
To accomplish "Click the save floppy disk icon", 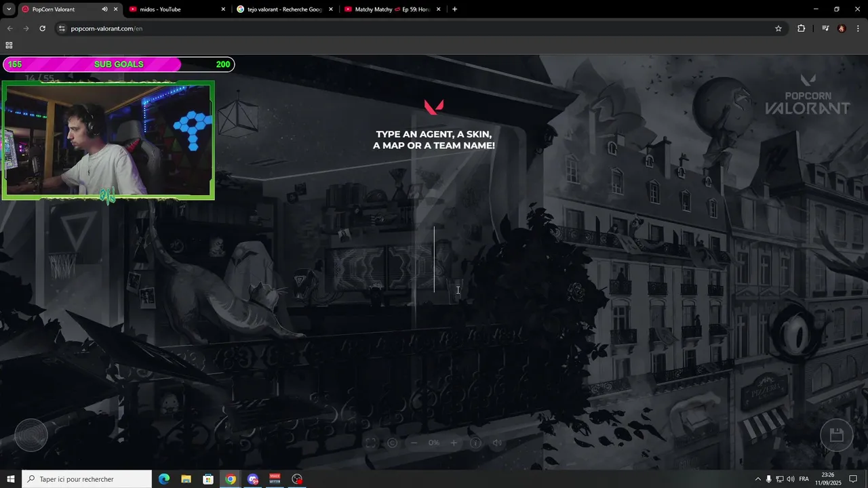I will point(836,435).
